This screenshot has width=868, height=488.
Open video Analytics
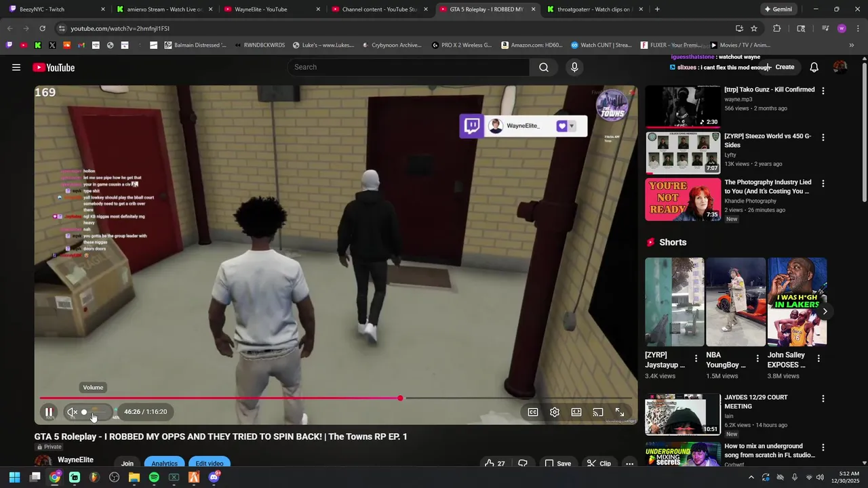[x=164, y=464]
